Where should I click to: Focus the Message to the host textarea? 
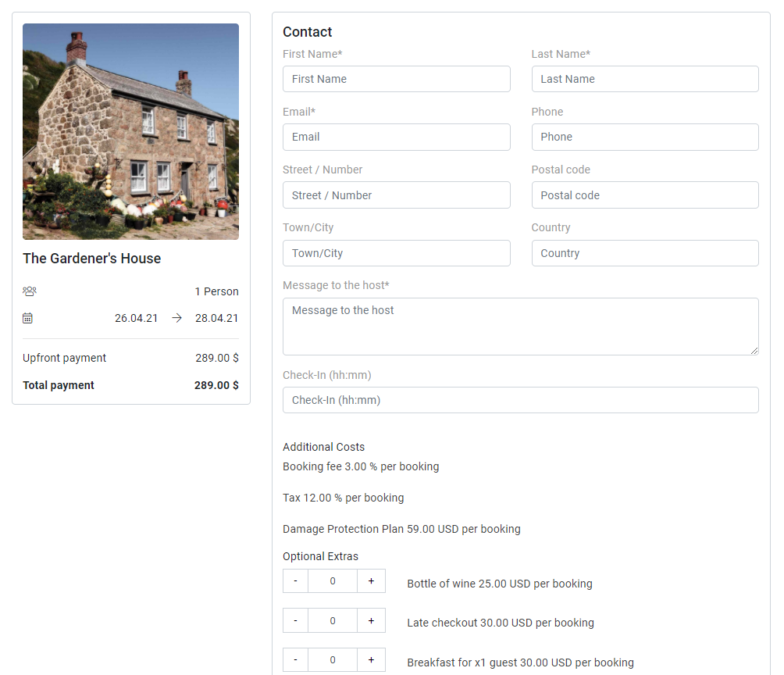coord(521,327)
